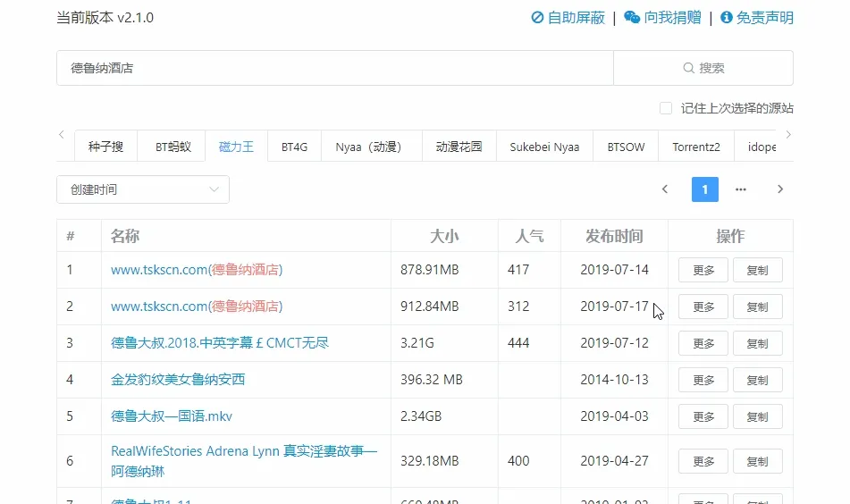Open 德鲁大叔—国语.mkv result link
The width and height of the screenshot is (850, 504).
[x=172, y=416]
